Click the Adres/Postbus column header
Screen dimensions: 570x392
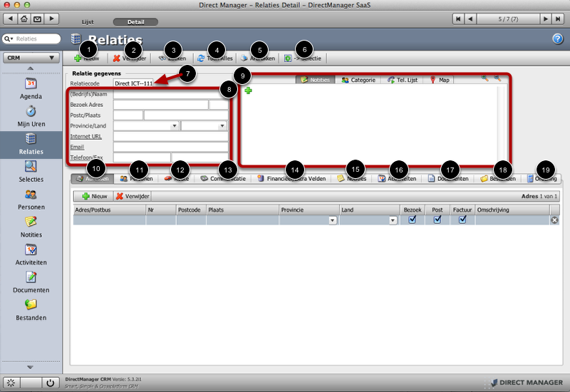coord(109,210)
